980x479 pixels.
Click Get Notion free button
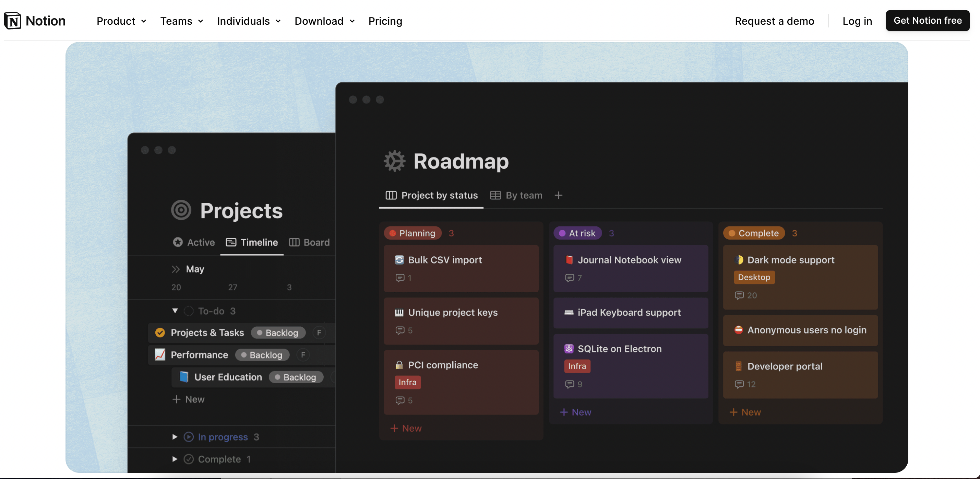[928, 21]
